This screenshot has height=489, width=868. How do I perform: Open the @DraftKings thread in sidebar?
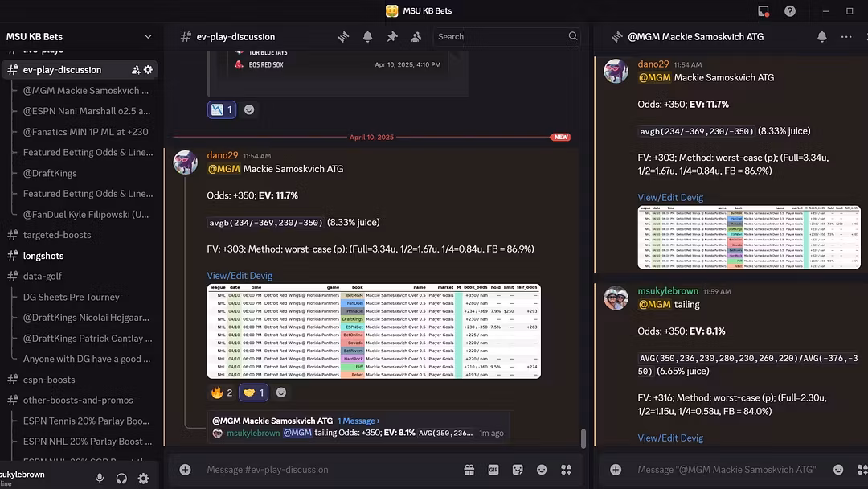(x=50, y=174)
